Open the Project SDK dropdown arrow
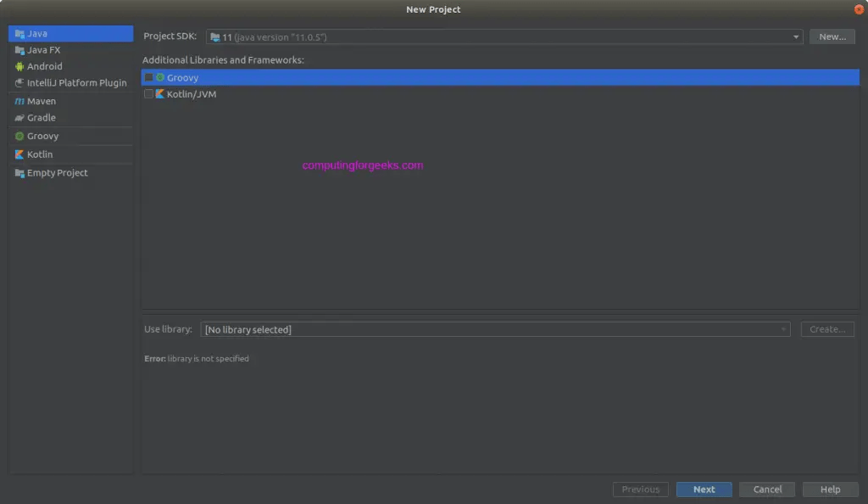 click(795, 37)
